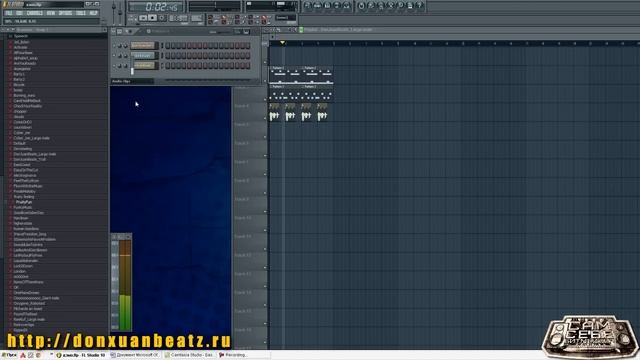The width and height of the screenshot is (640, 360).
Task: Select the Track 12 label in playlist
Action: (242, 255)
